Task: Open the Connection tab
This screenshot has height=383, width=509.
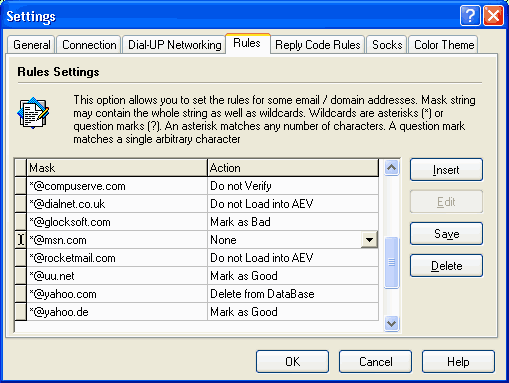Action: tap(89, 45)
